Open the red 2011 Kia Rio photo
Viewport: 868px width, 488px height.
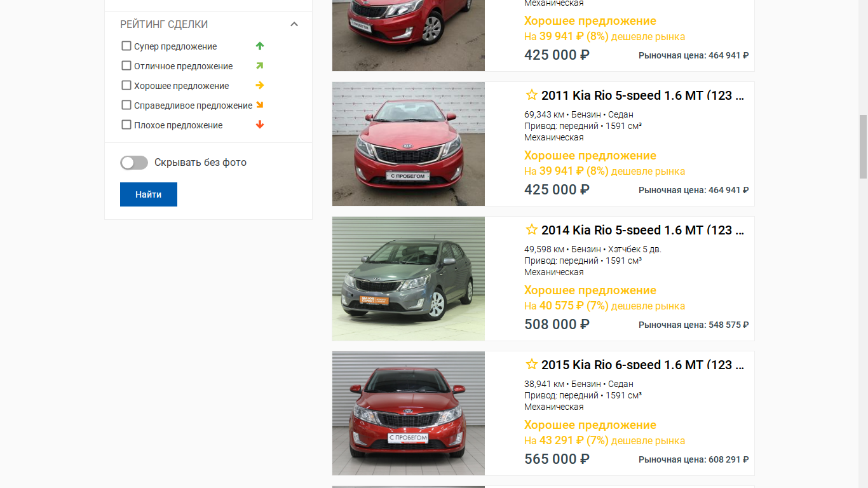pyautogui.click(x=409, y=144)
